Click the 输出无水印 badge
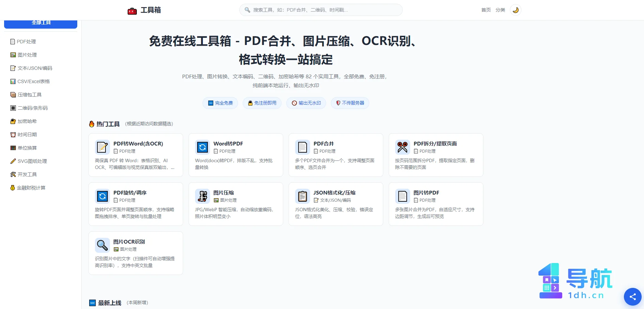Screen dimensions: 644x309 (x=306, y=103)
